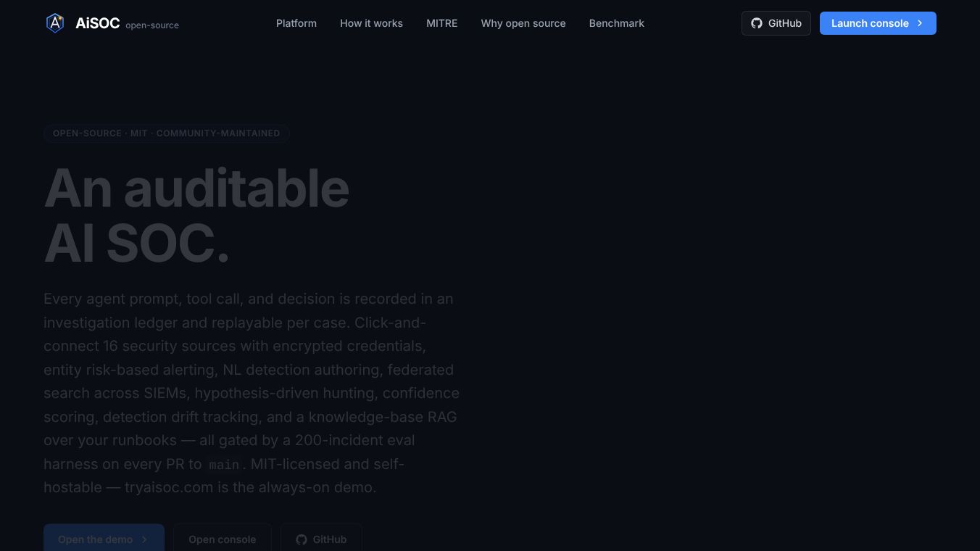The width and height of the screenshot is (980, 551).
Task: Click the chevron in Open the demo button
Action: tap(144, 539)
